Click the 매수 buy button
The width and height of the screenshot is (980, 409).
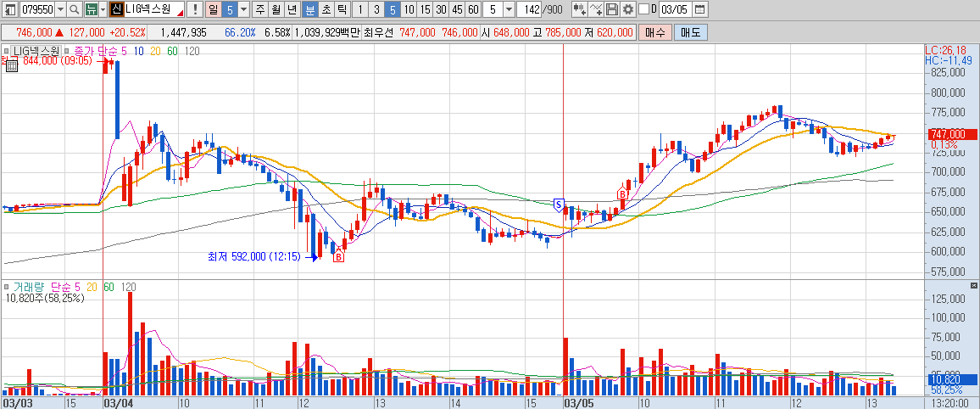tap(655, 32)
